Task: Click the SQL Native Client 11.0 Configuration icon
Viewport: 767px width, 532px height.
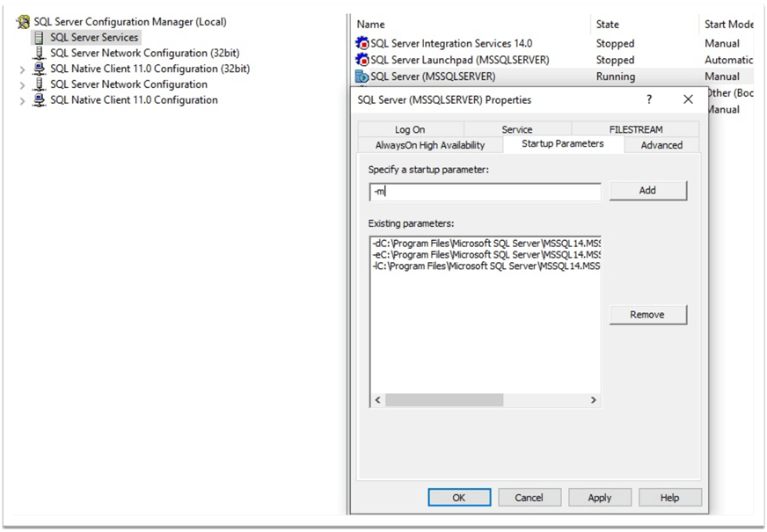Action: (40, 100)
